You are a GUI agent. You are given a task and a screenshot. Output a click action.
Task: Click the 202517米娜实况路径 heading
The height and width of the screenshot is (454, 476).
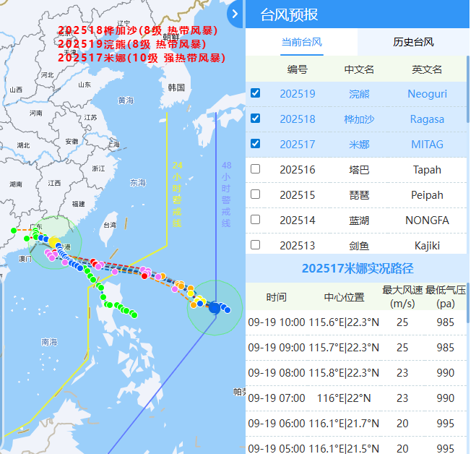(358, 269)
